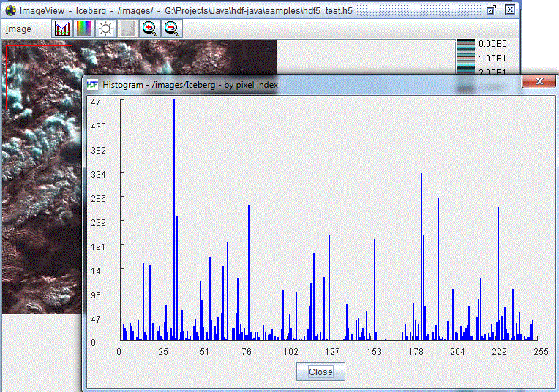
Task: Click the ImageView file path title
Action: (258, 11)
